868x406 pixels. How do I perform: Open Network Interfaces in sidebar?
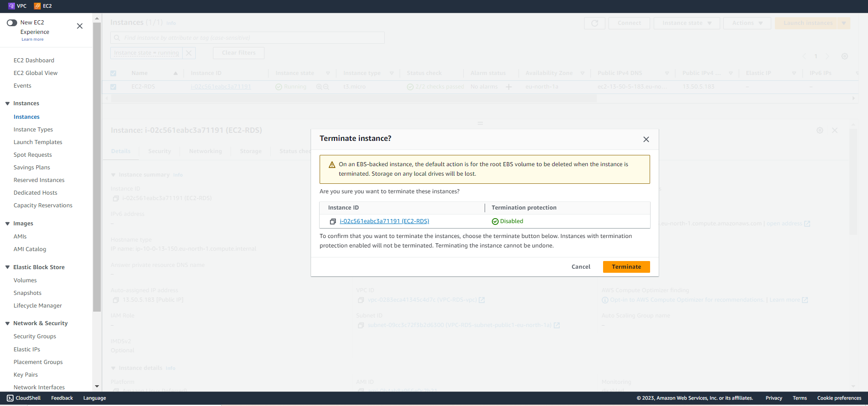pos(39,387)
